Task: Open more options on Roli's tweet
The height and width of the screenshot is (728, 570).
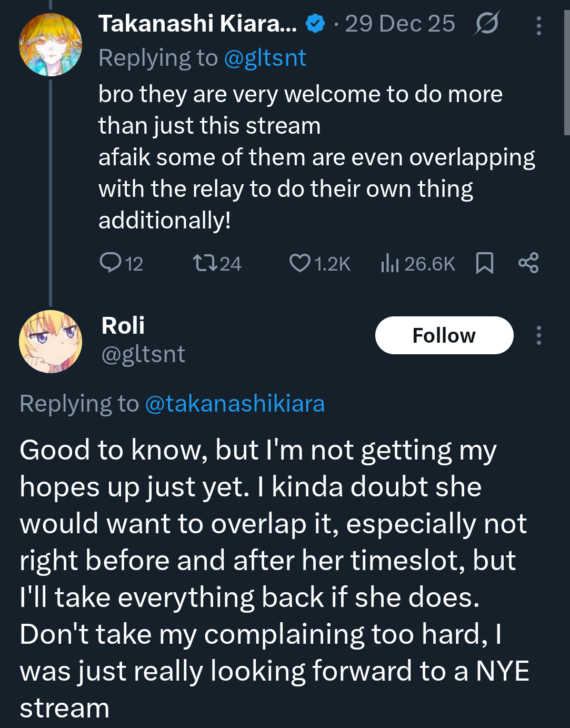Action: click(x=538, y=335)
